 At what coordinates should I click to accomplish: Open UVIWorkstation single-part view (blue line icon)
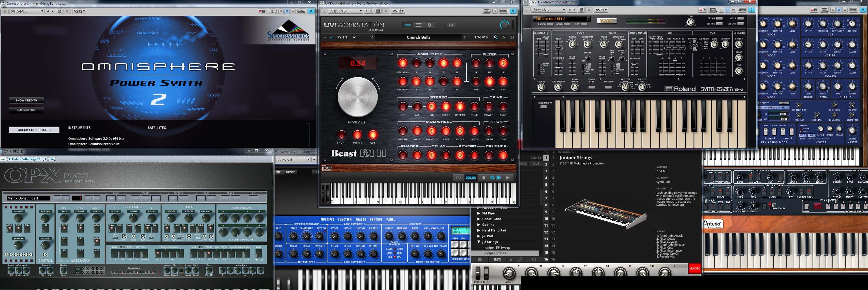408,25
